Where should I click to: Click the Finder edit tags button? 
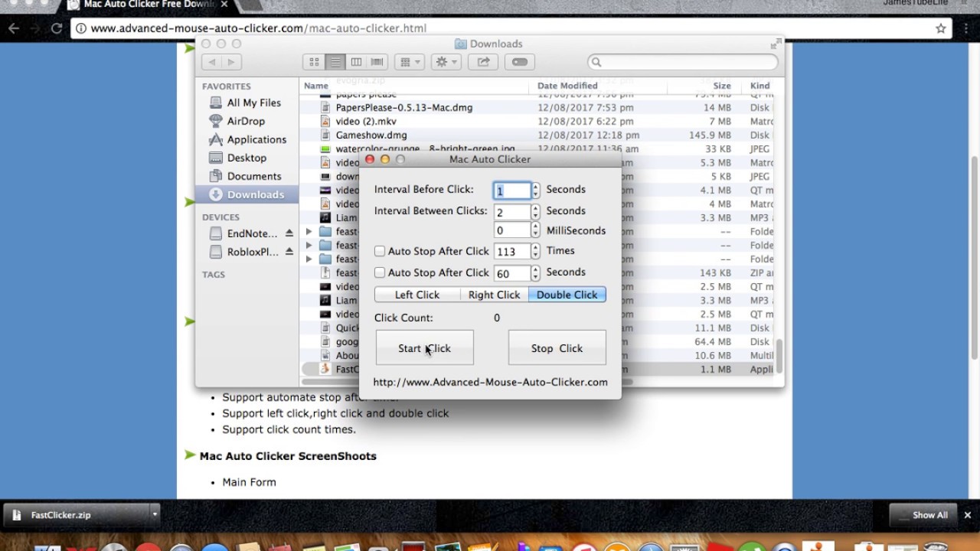(520, 62)
